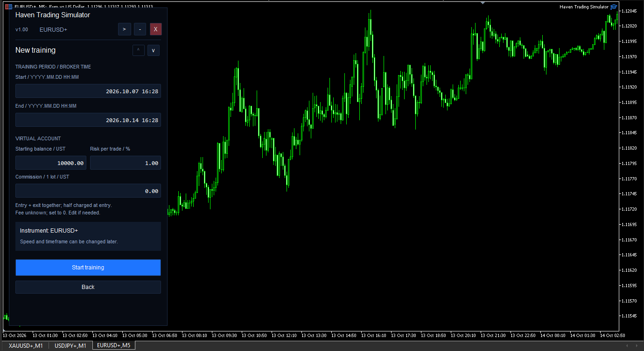Image resolution: width=644 pixels, height=351 pixels.
Task: Click the Commission field showing 0.00
Action: pyautogui.click(x=88, y=191)
